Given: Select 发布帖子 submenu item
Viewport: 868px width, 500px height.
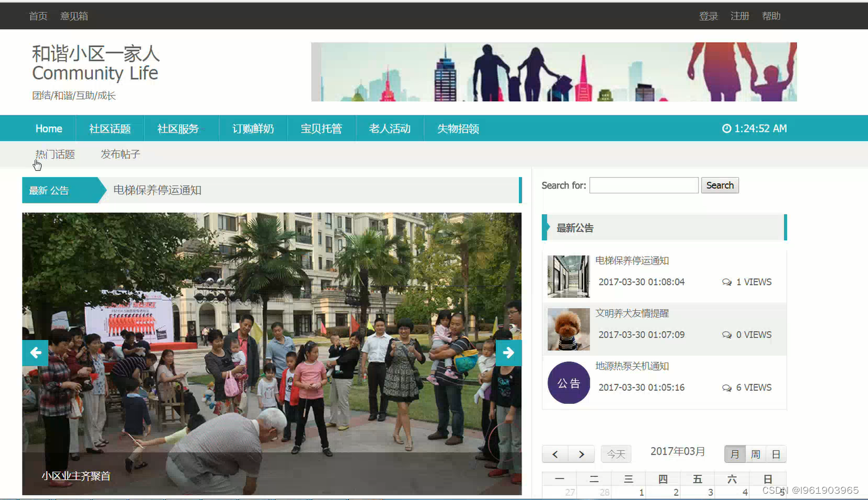Looking at the screenshot, I should [x=121, y=155].
